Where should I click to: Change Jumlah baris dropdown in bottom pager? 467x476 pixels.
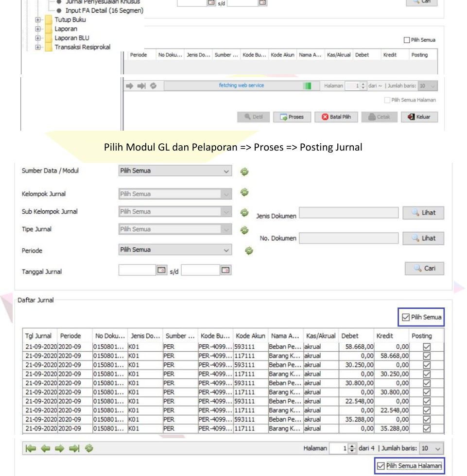click(432, 448)
